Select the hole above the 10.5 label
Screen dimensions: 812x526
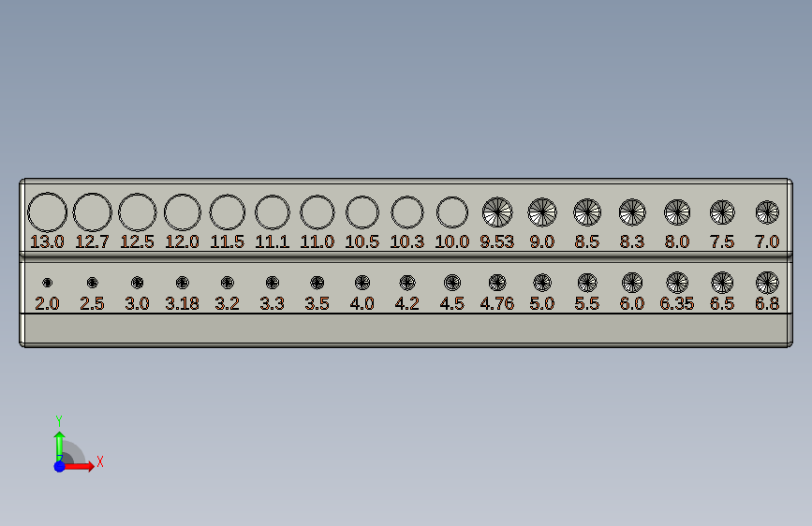point(362,212)
